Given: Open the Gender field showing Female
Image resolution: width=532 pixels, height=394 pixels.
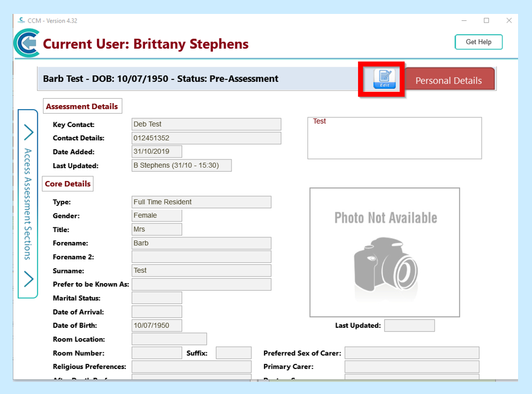Looking at the screenshot, I should point(157,216).
